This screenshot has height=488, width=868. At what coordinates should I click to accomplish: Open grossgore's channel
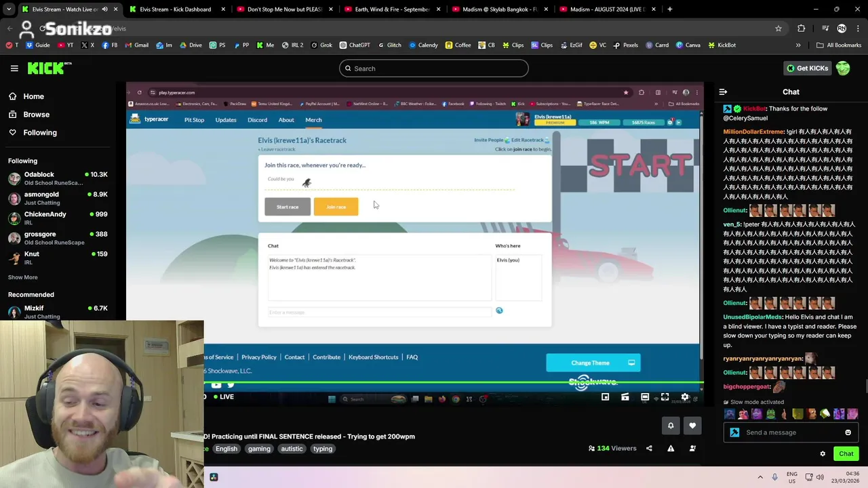[x=58, y=238]
